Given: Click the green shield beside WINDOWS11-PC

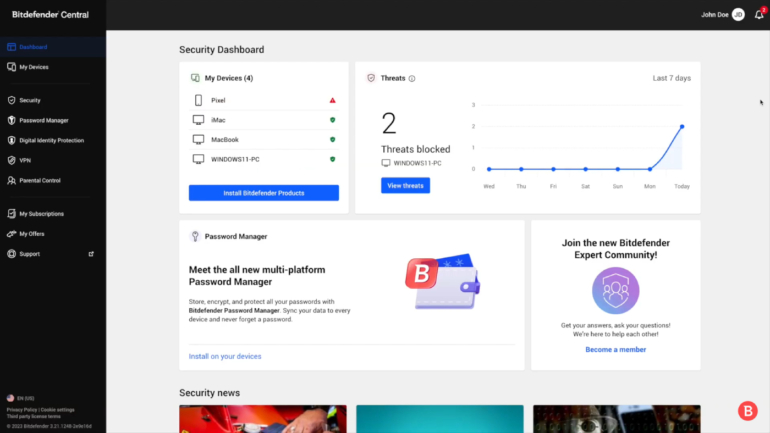Looking at the screenshot, I should point(332,159).
